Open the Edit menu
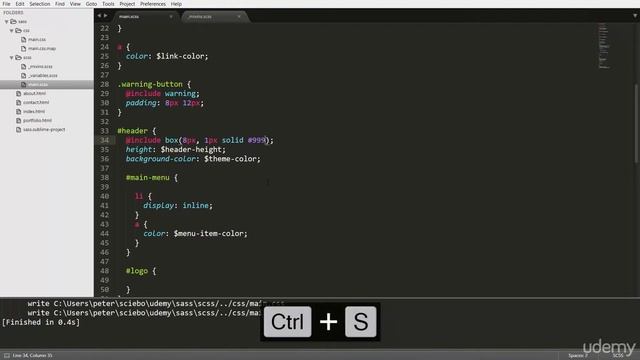The image size is (640, 360). coord(20,4)
